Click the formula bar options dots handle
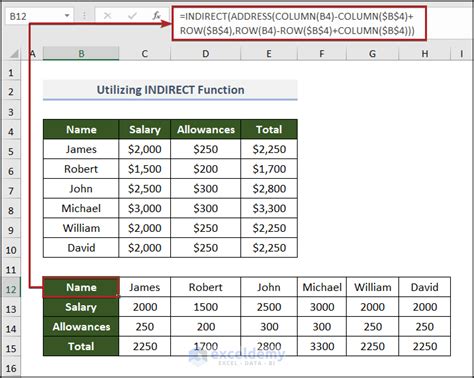The height and width of the screenshot is (378, 474). pyautogui.click(x=84, y=15)
